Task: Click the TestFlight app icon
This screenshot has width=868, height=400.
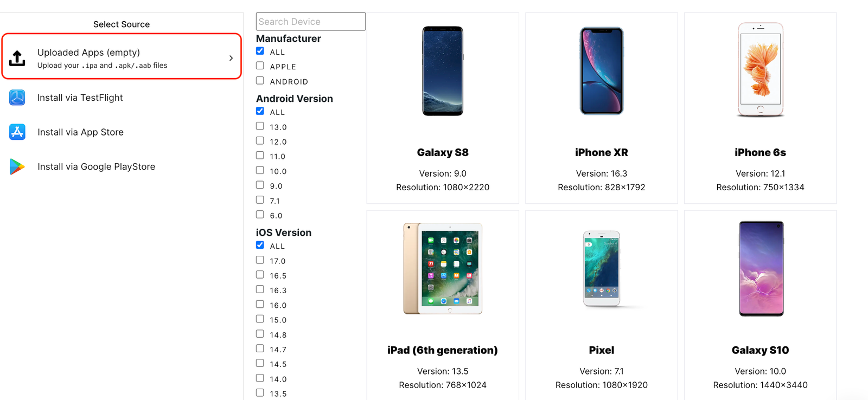Action: point(17,98)
